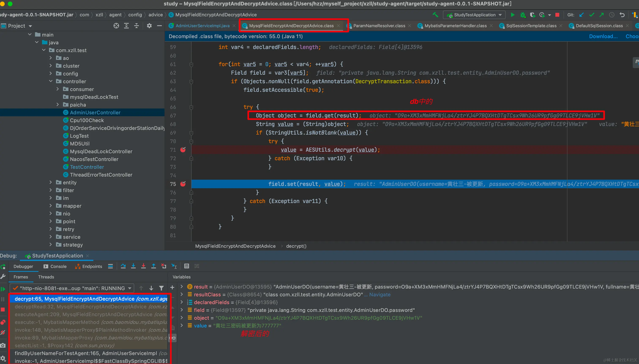Click Expand All icon in Project panel
639x364 pixels.
tap(127, 26)
